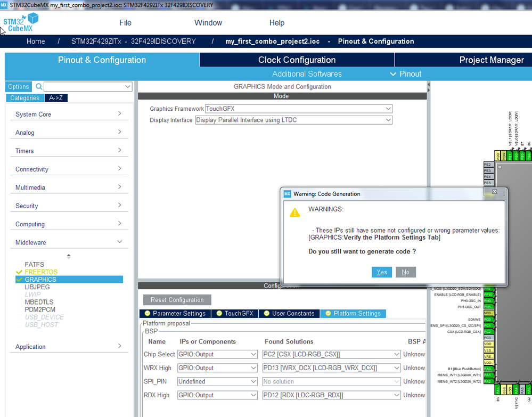The width and height of the screenshot is (532, 417).
Task: Select MBEDTLS in middleware list
Action: pyautogui.click(x=39, y=302)
